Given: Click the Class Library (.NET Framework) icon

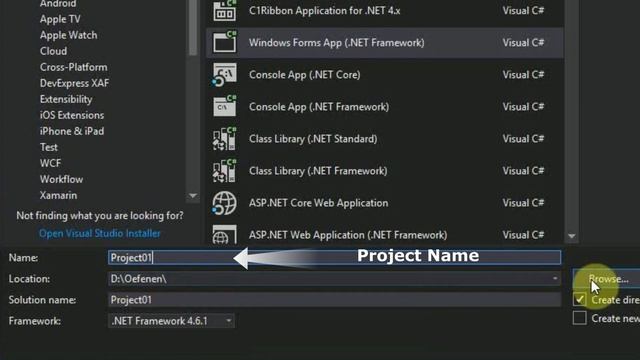Looking at the screenshot, I should 224,171.
